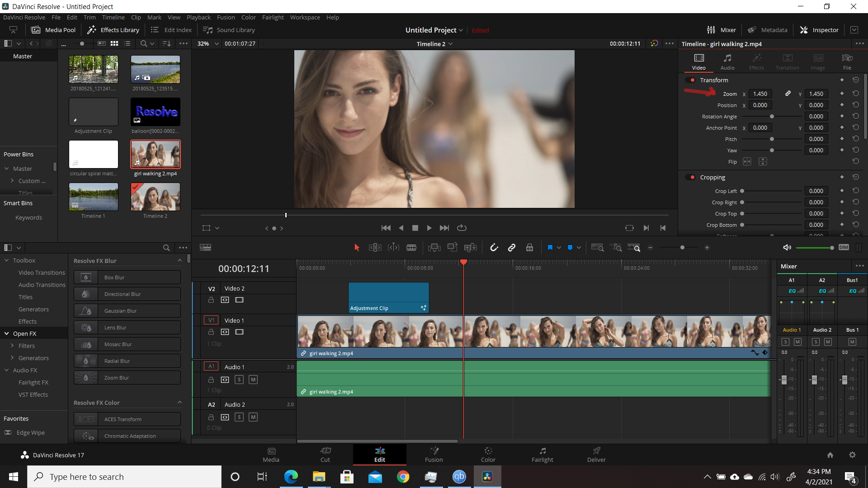Viewport: 868px width, 488px height.
Task: Expand the Custom bin under Power Bins
Action: click(x=12, y=181)
